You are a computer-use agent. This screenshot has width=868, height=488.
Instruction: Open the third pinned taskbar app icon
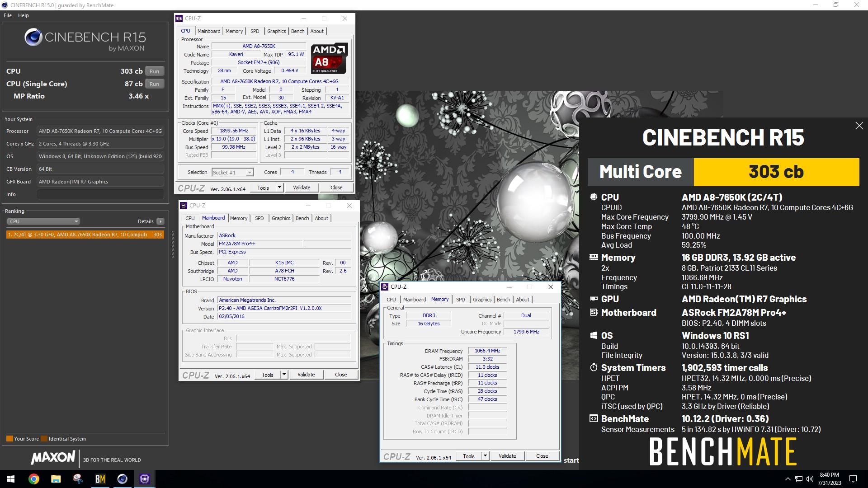(x=78, y=479)
